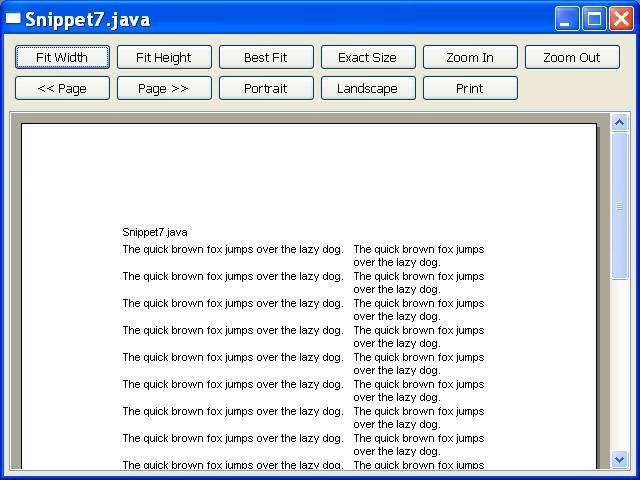Screen dimensions: 640x480
Task: Advance using the Page >> button
Action: tap(164, 88)
